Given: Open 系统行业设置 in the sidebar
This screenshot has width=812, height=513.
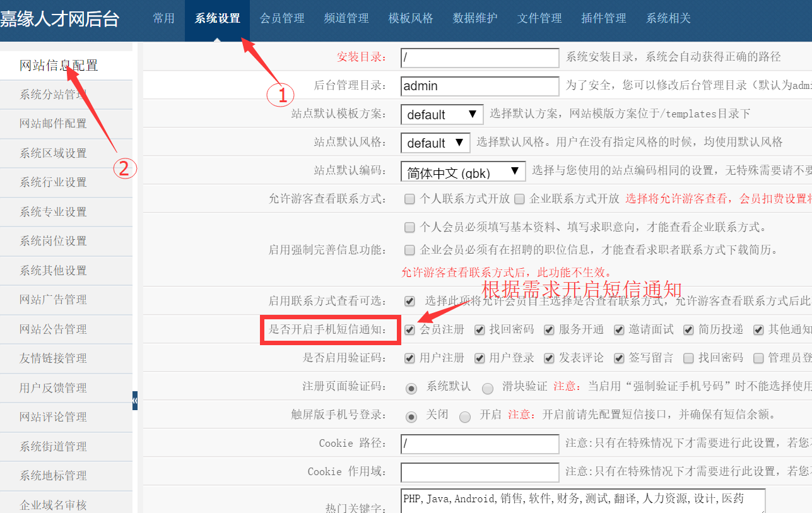Looking at the screenshot, I should pos(54,182).
